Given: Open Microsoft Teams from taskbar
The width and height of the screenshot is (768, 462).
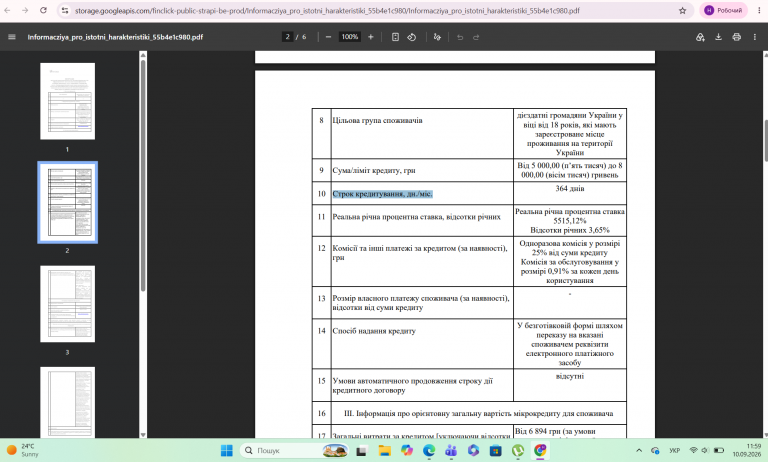Looking at the screenshot, I should tap(451, 450).
